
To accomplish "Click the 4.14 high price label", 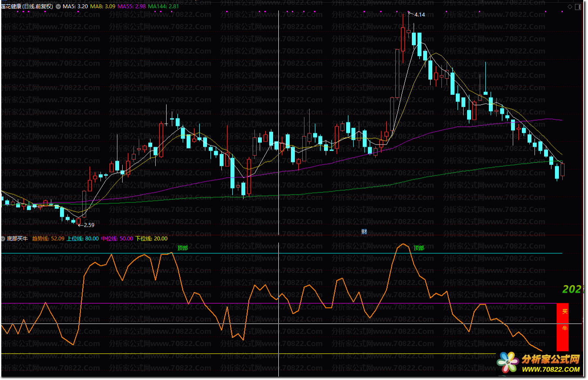I will [420, 15].
